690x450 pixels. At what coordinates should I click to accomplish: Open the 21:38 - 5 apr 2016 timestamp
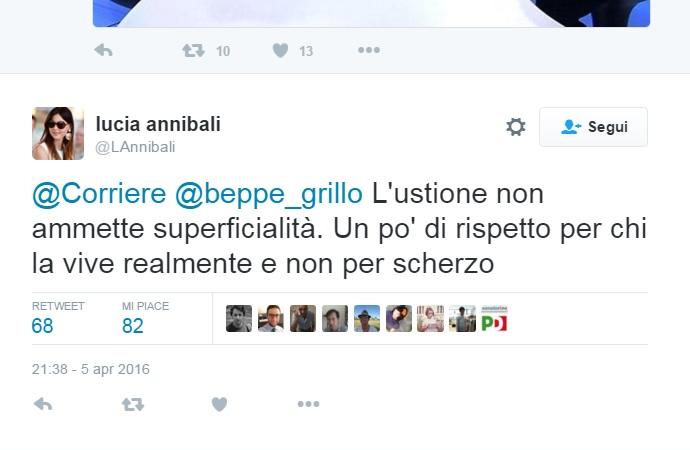point(91,369)
